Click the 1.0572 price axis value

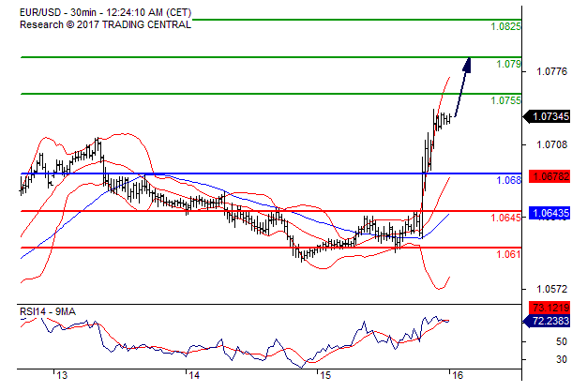551,289
